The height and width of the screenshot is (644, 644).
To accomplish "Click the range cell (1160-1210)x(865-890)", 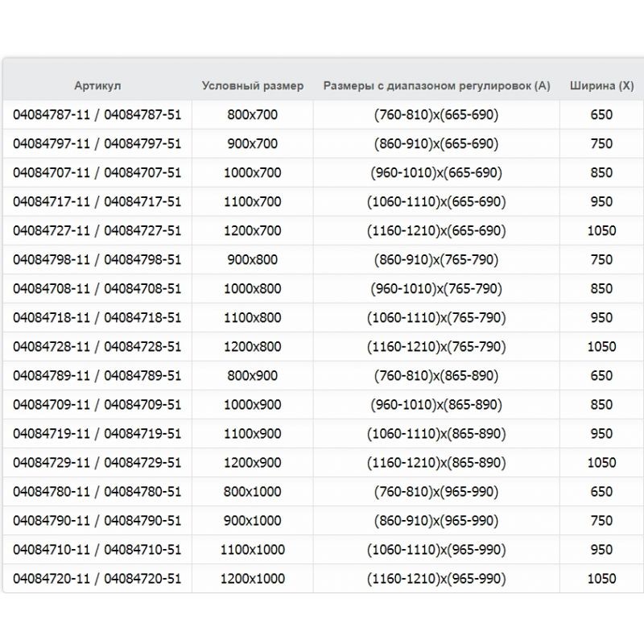I will pos(436,462).
